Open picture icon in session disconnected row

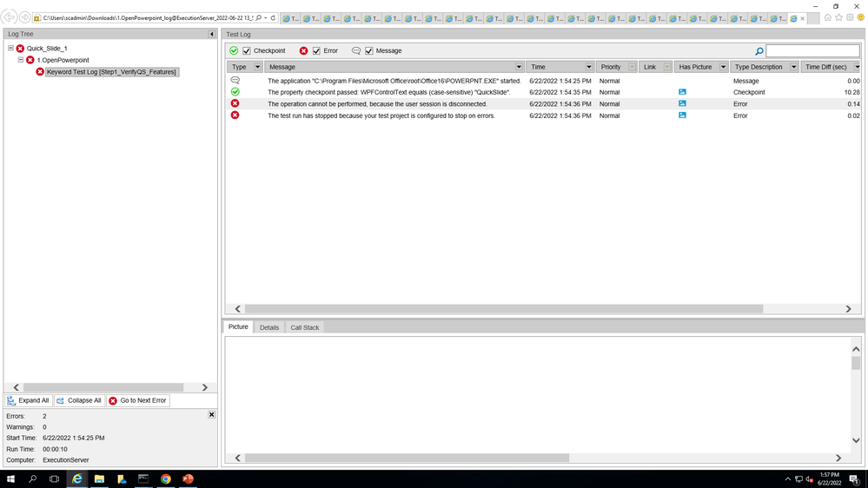pyautogui.click(x=682, y=103)
